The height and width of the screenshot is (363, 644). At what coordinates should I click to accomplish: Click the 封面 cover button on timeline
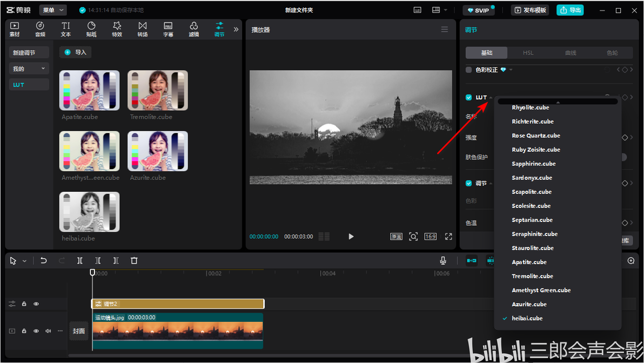click(x=78, y=331)
